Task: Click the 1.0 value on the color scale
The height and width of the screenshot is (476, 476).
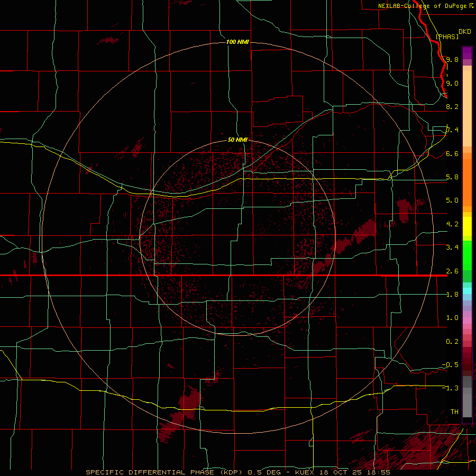Action: point(452,318)
